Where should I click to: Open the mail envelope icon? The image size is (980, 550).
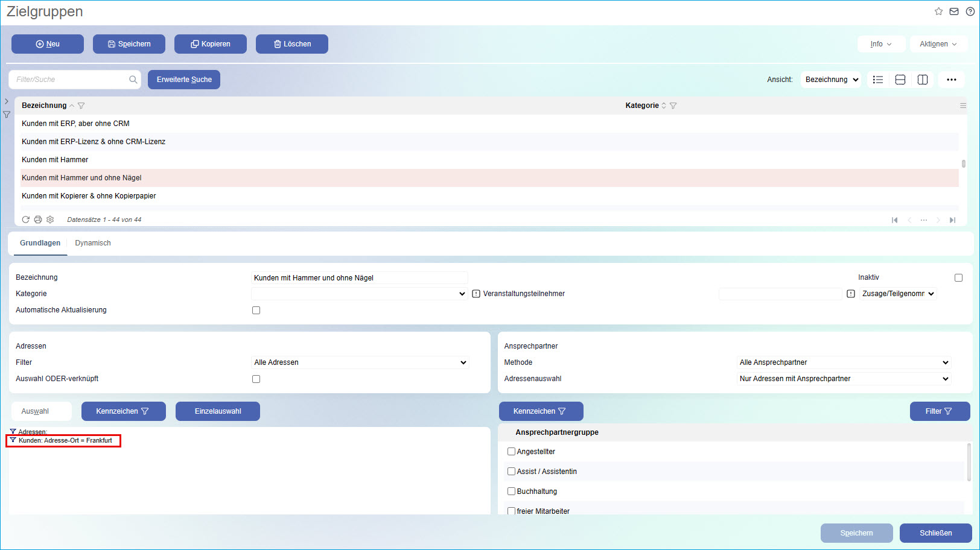(x=954, y=11)
